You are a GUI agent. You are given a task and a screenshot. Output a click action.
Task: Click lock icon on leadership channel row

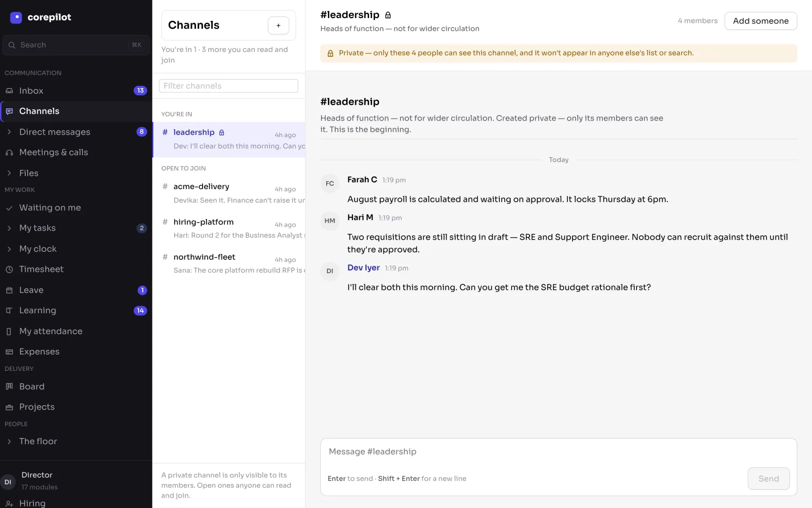point(221,133)
